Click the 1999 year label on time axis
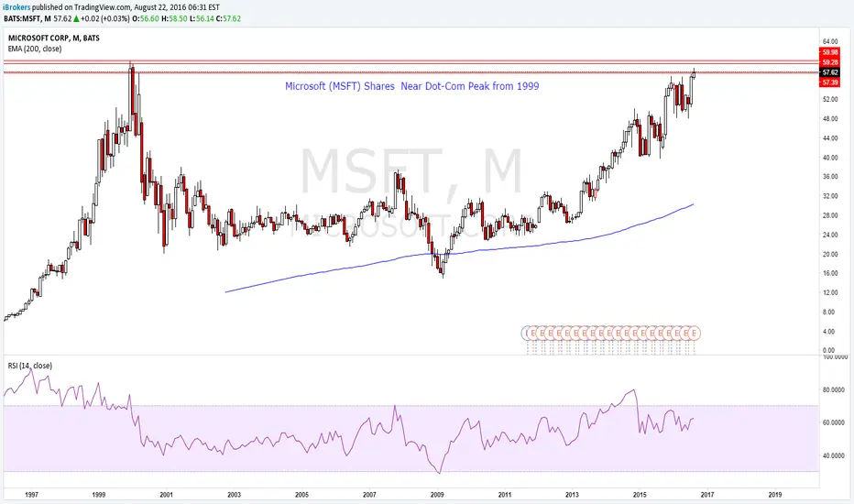 [x=99, y=495]
